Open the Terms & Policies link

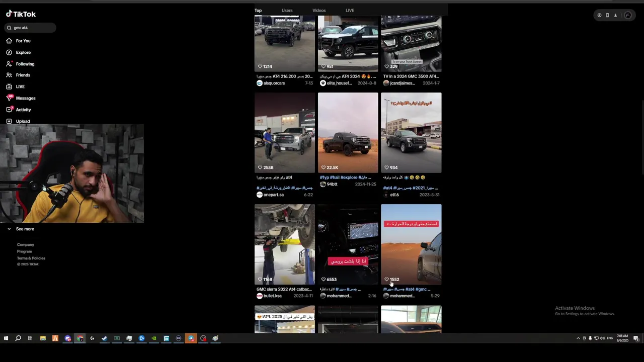tap(31, 258)
